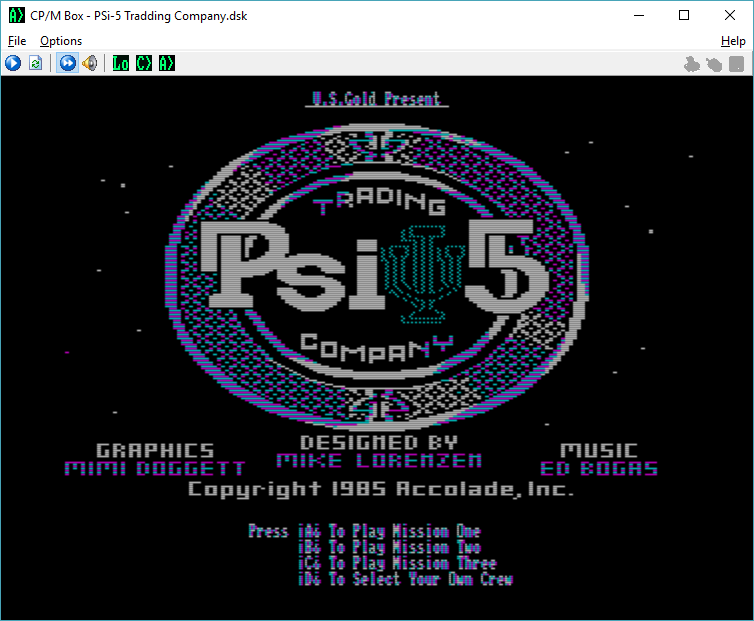The width and height of the screenshot is (754, 621).
Task: Click the blue Run/Play toolbar button
Action: pos(13,63)
